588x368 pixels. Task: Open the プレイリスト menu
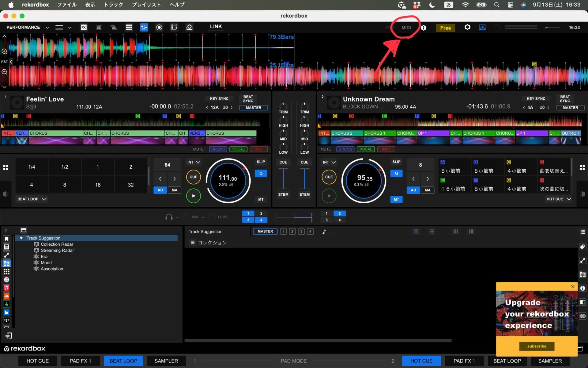tap(146, 5)
